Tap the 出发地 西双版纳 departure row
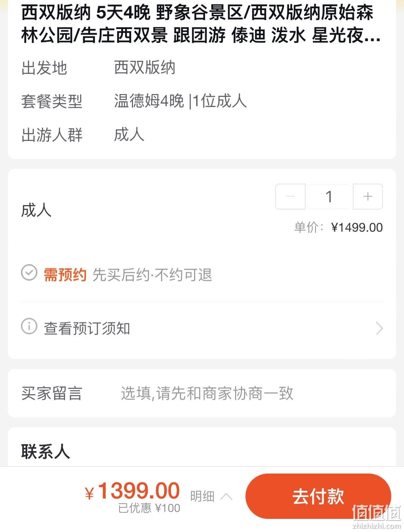The image size is (404, 532). (202, 68)
